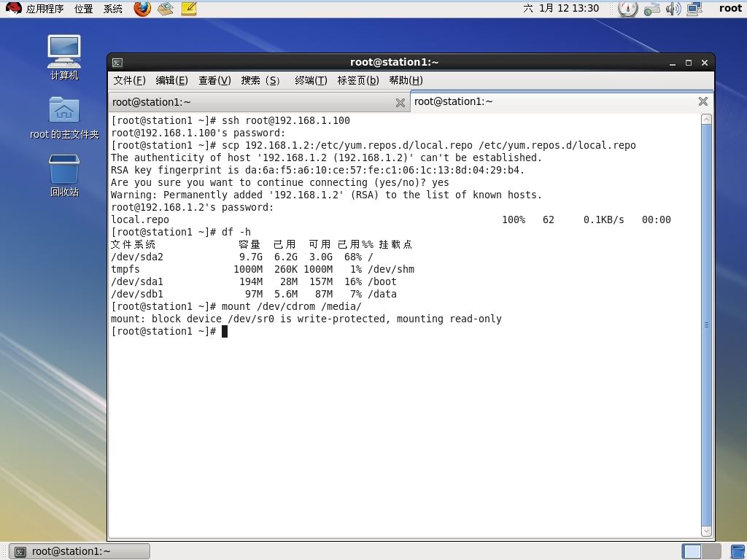
Task: Open the 应用程序 menu
Action: pos(44,9)
